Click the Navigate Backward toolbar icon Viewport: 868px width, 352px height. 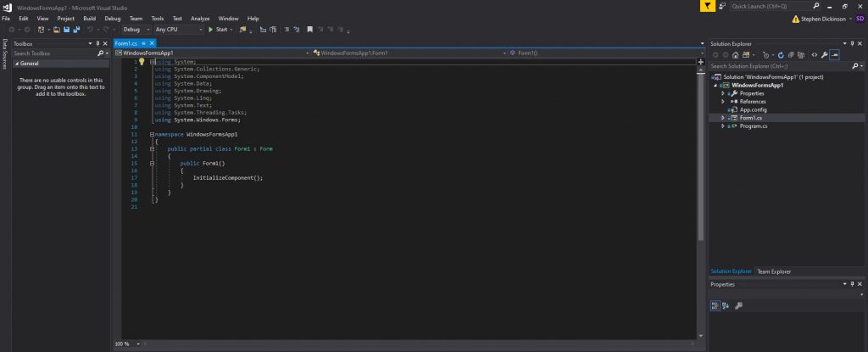pos(12,30)
